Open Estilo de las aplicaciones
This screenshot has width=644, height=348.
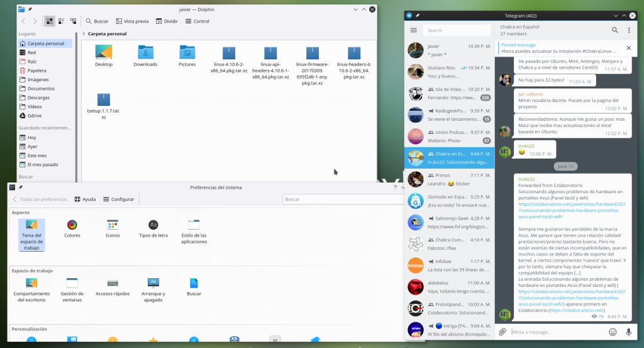pos(194,232)
